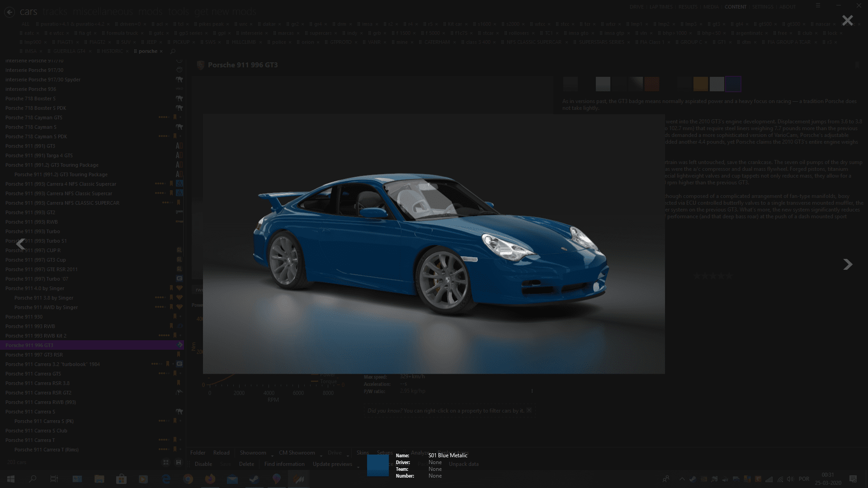The width and height of the screenshot is (868, 488).
Task: Switch to the miscellaneous section
Action: 103,12
